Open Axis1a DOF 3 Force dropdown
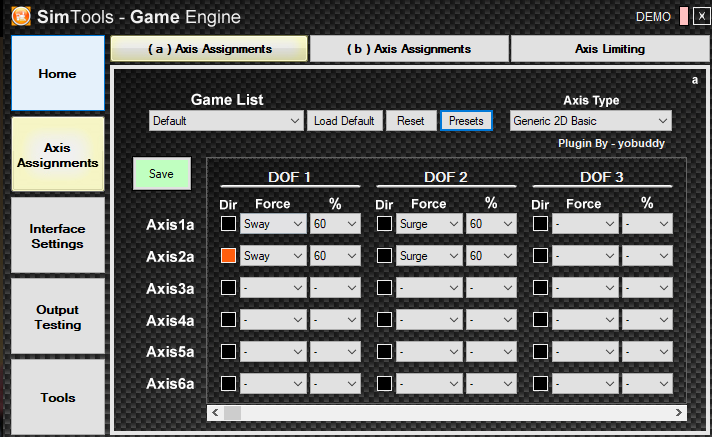Viewport: 712px width, 437px height. [x=585, y=223]
